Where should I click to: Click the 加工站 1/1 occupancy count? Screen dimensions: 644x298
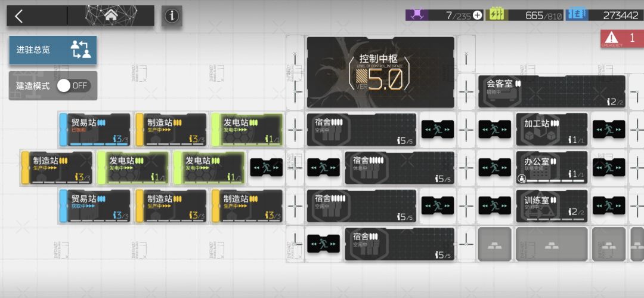click(576, 140)
